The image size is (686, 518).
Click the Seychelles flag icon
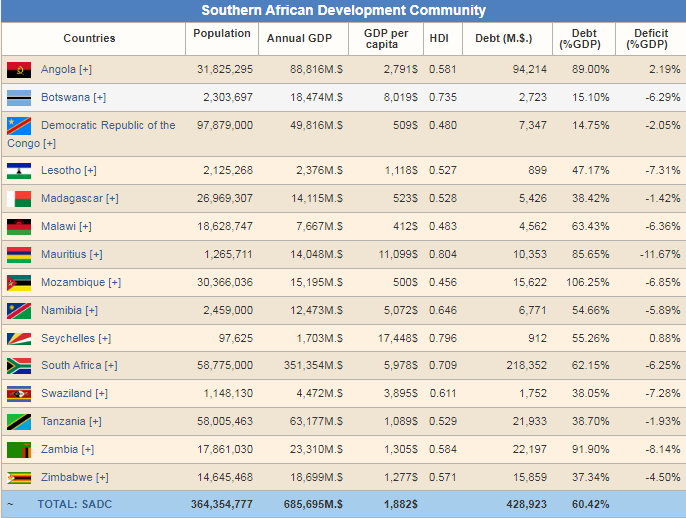pos(19,339)
